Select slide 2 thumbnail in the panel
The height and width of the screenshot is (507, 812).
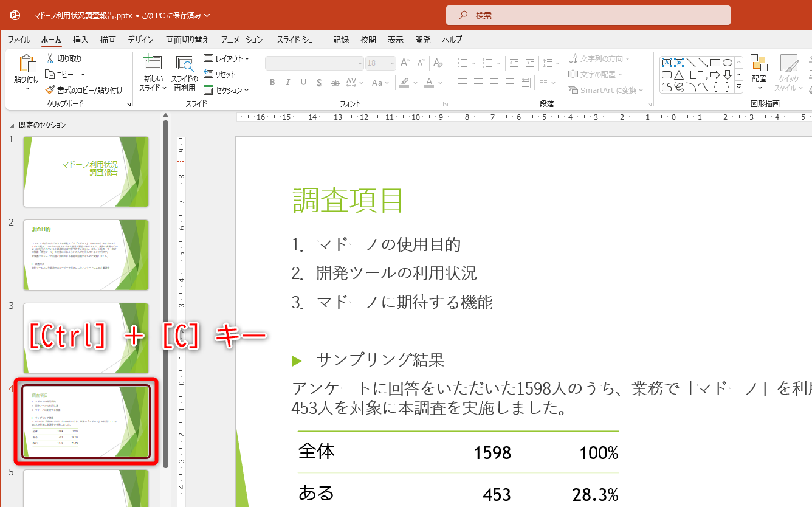click(x=86, y=255)
